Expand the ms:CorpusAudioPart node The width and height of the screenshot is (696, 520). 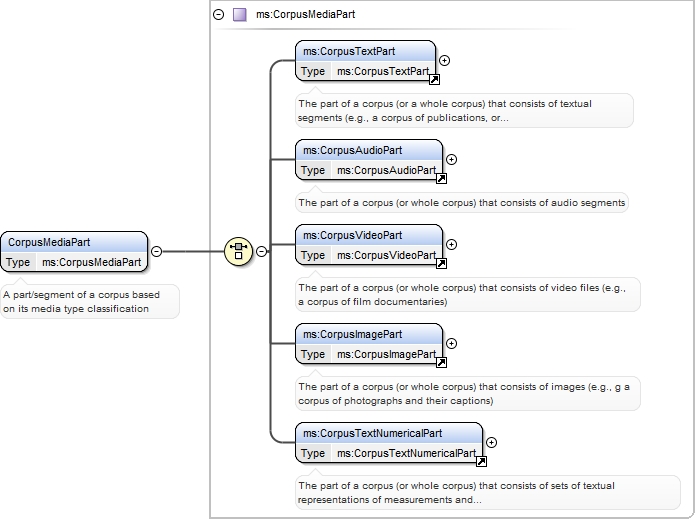point(451,159)
